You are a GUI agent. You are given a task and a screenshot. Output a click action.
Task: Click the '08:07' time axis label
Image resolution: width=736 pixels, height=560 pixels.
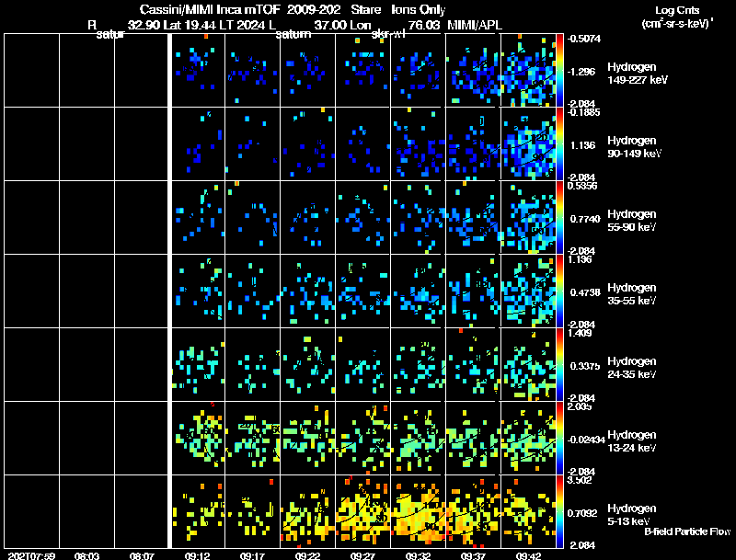pos(142,555)
